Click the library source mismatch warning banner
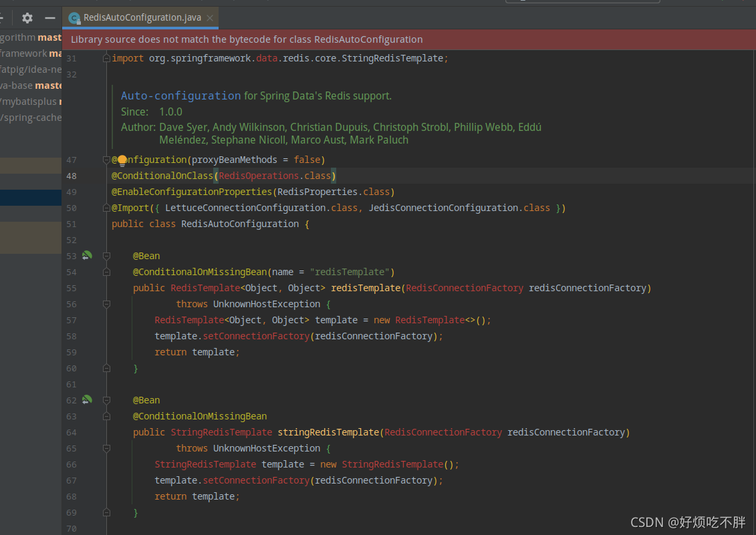756x535 pixels. [x=409, y=39]
